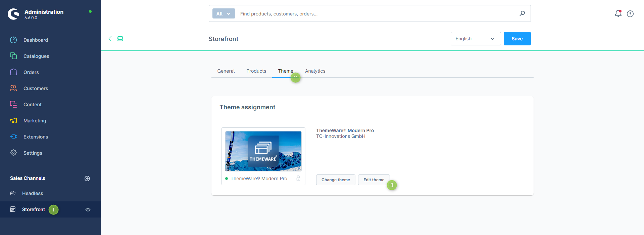
Task: Open the Customers icon in sidebar
Action: click(13, 88)
